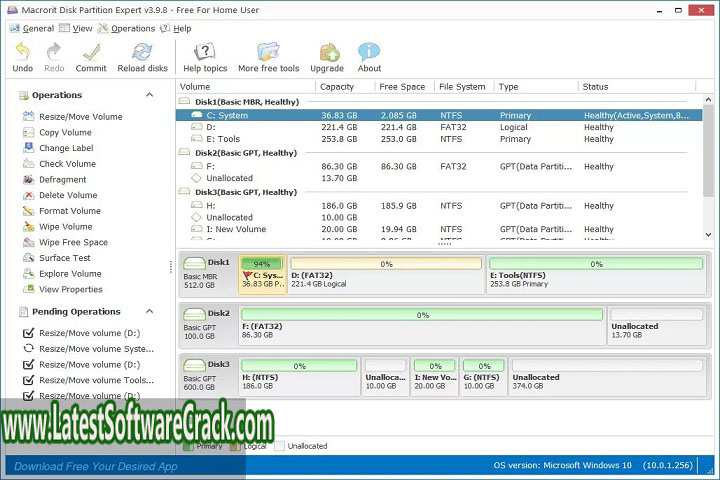Click the Disk3 drive icon in disk map
Image resolution: width=720 pixels, height=480 pixels.
click(x=194, y=365)
